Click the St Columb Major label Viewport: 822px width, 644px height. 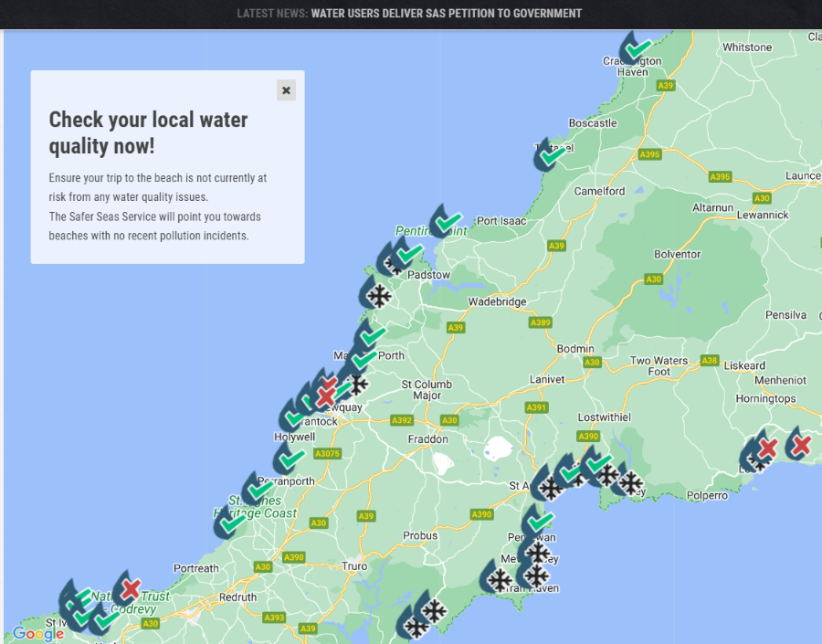coord(427,390)
